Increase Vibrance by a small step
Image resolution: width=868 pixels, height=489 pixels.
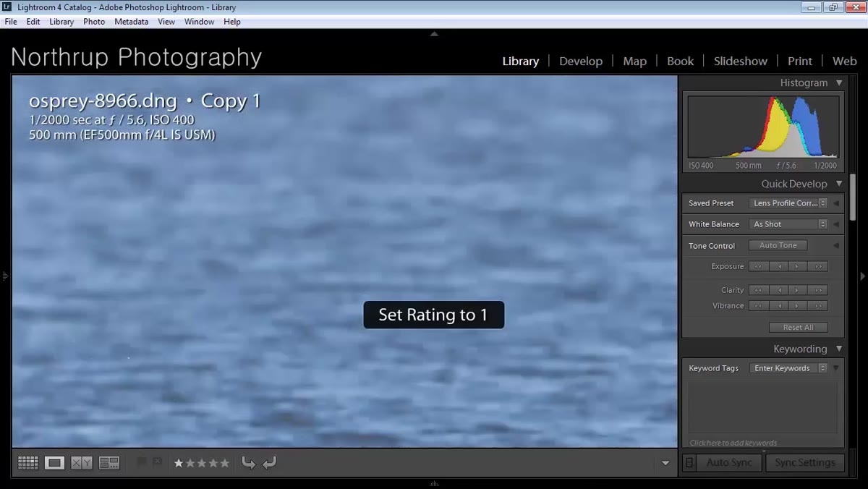click(798, 306)
